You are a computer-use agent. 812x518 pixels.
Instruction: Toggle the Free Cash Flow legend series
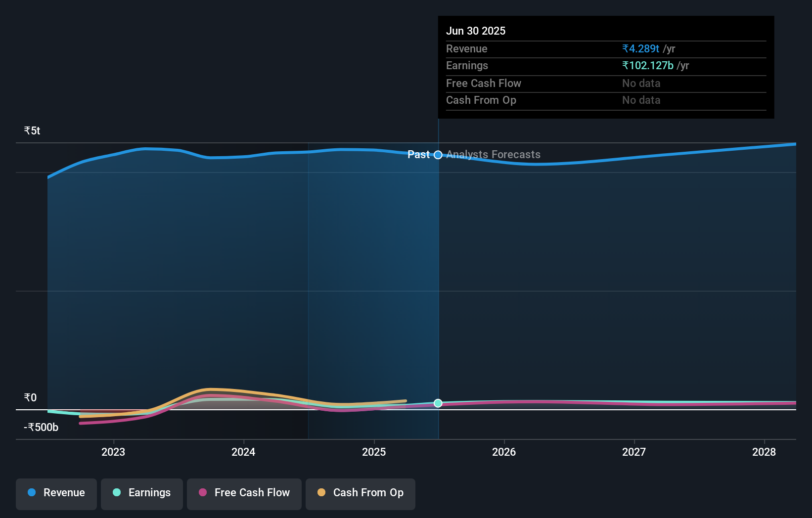[x=244, y=493]
